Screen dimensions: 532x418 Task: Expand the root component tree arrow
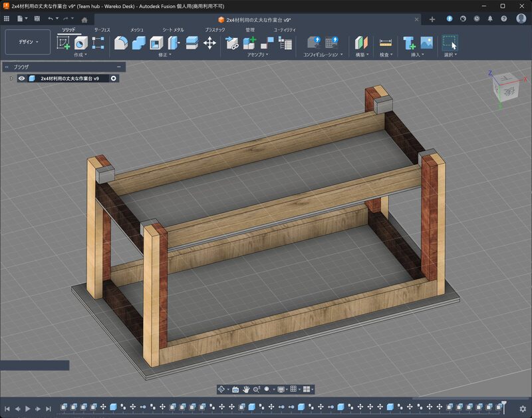click(11, 79)
